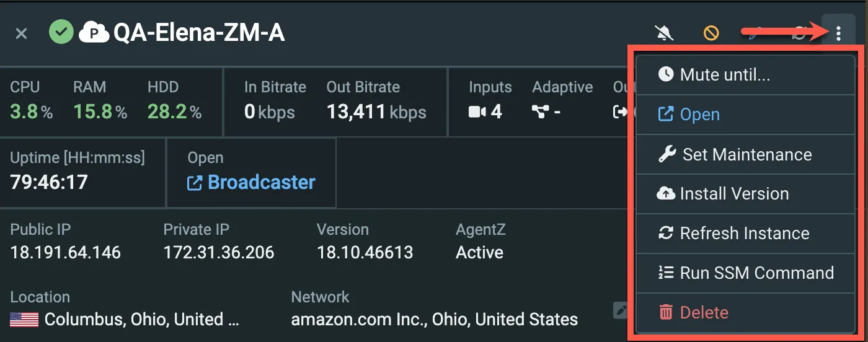This screenshot has width=868, height=342.
Task: Select the external-link icon beside Broadcaster
Action: (x=195, y=183)
